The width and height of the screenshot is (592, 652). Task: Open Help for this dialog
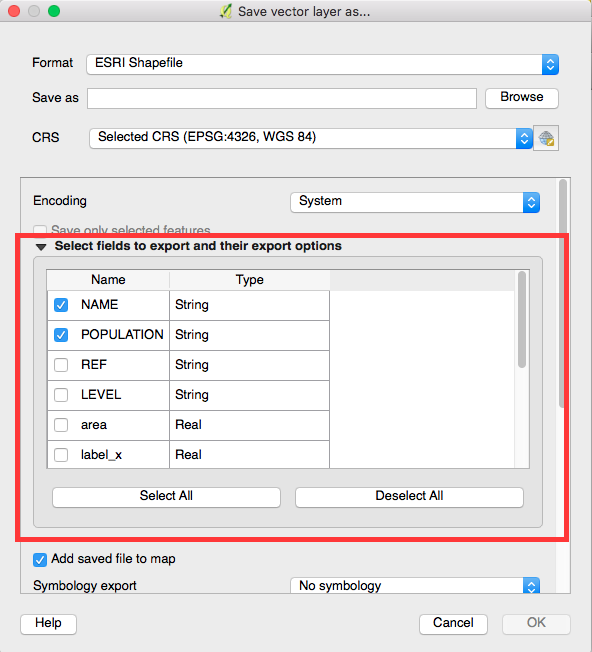48,624
